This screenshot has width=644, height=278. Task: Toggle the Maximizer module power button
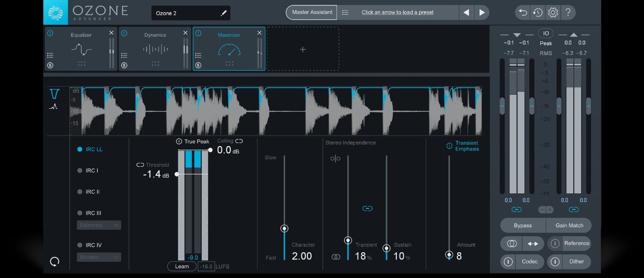pos(198,33)
